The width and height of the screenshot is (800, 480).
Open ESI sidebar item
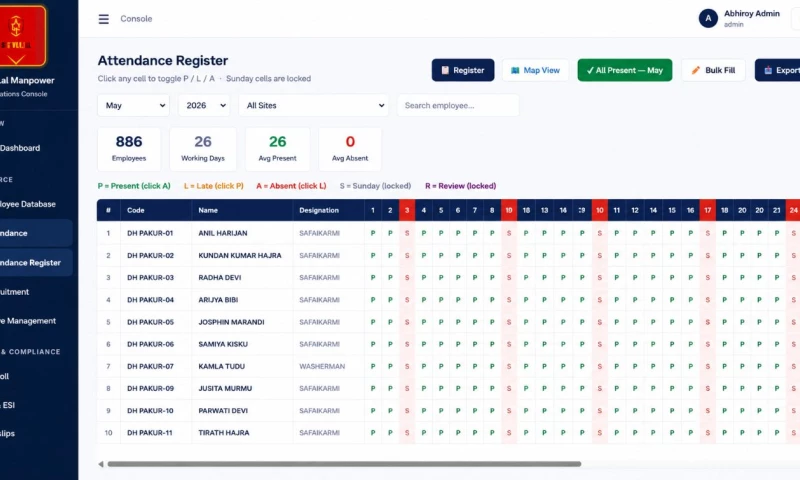pyautogui.click(x=8, y=405)
